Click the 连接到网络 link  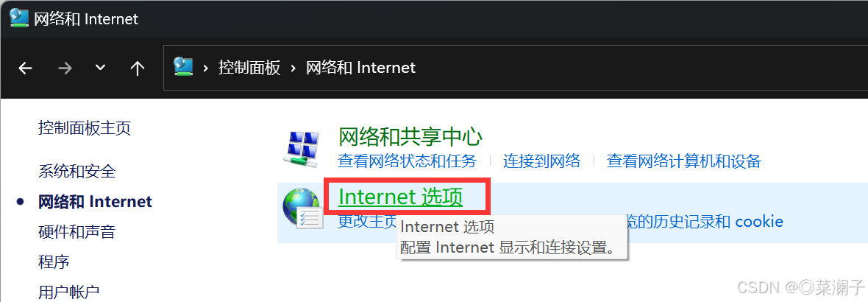click(x=541, y=161)
